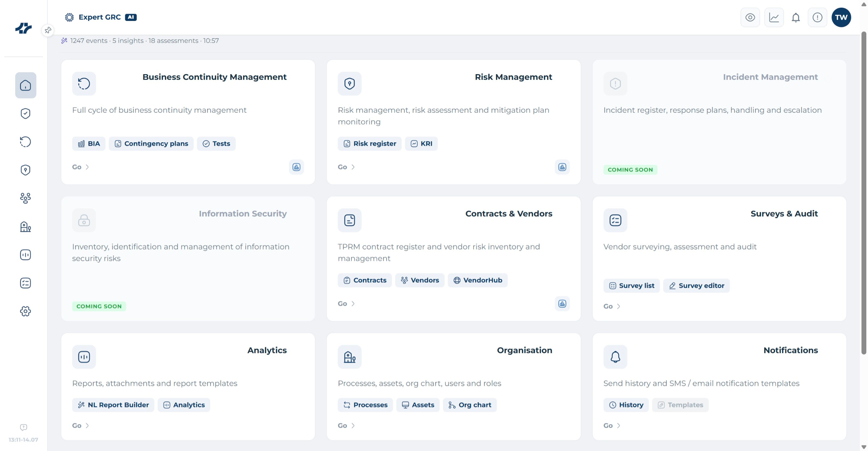This screenshot has width=868, height=451.
Task: Open dashboard icon on Business Continuity card
Action: [297, 167]
